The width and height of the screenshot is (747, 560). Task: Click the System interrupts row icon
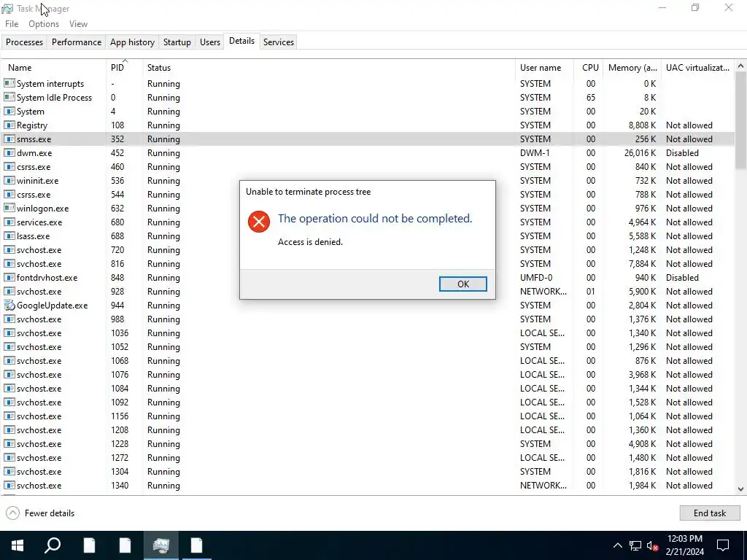[x=9, y=83]
